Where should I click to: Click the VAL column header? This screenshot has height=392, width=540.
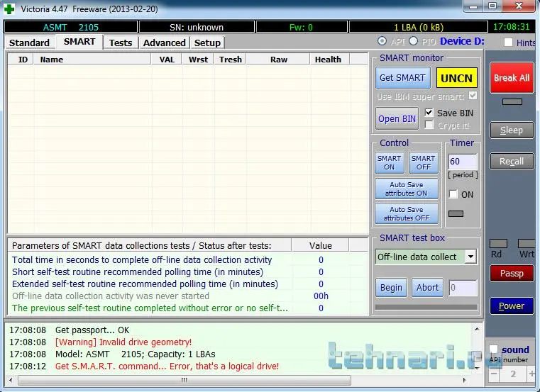pos(167,60)
